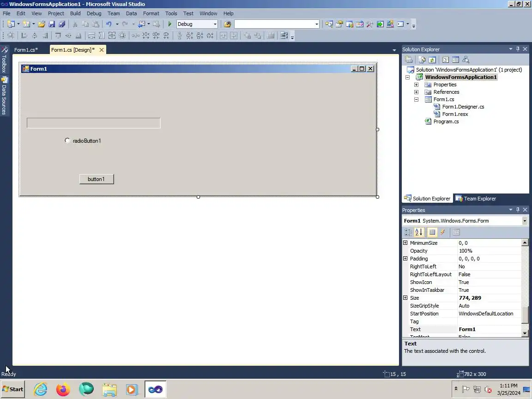Click the Find in Files folder icon
Image resolution: width=532 pixels, height=399 pixels.
[x=227, y=24]
